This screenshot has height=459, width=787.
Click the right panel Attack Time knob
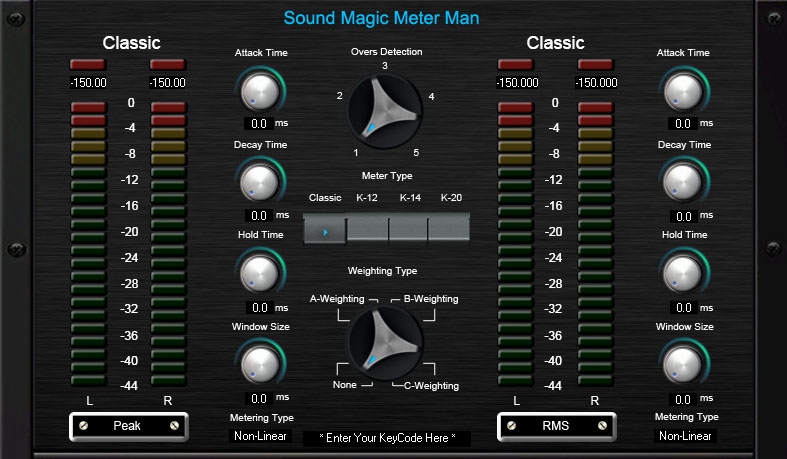pos(684,92)
